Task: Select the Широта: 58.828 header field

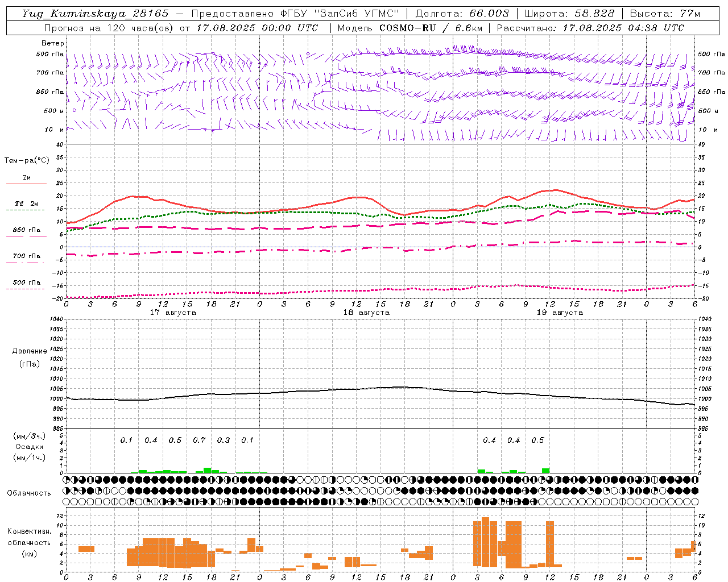Action: (569, 14)
